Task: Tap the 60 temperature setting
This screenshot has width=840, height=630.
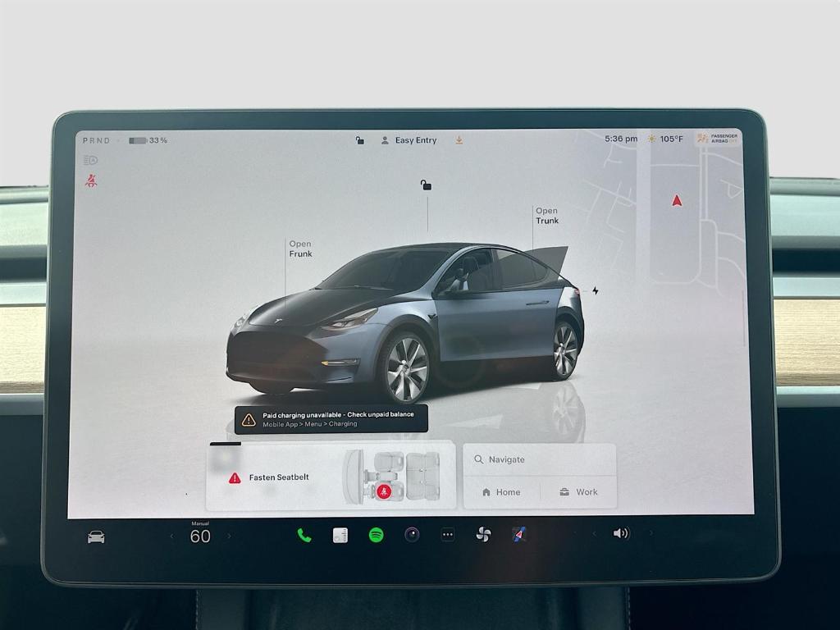Action: coord(200,536)
